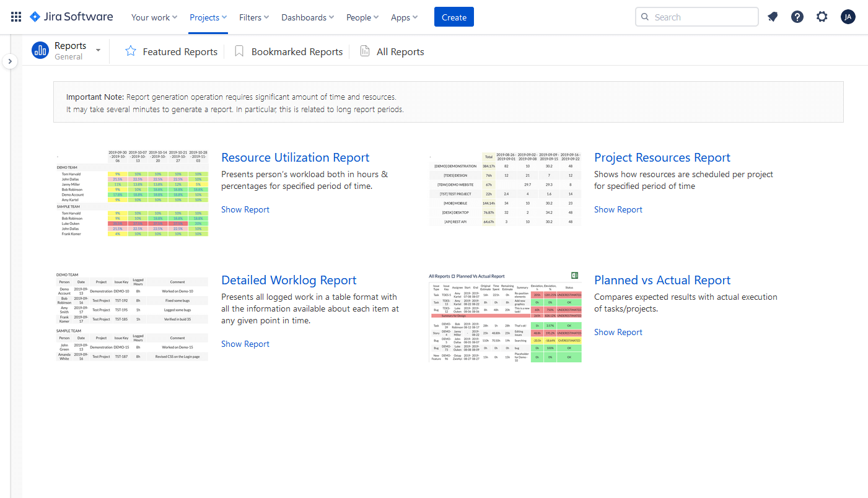Click the Reports panel chart icon

40,50
